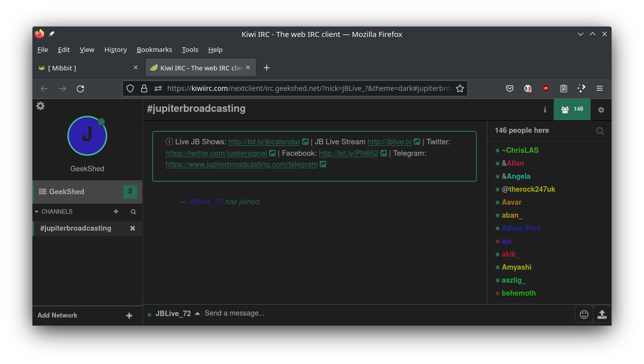Toggle the 146 people user list

[x=572, y=109]
